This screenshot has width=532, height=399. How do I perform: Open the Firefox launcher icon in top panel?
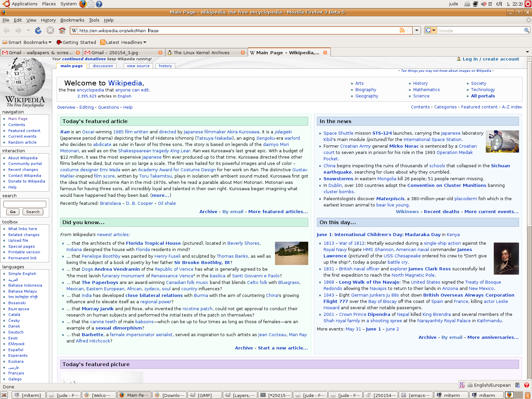[83, 4]
